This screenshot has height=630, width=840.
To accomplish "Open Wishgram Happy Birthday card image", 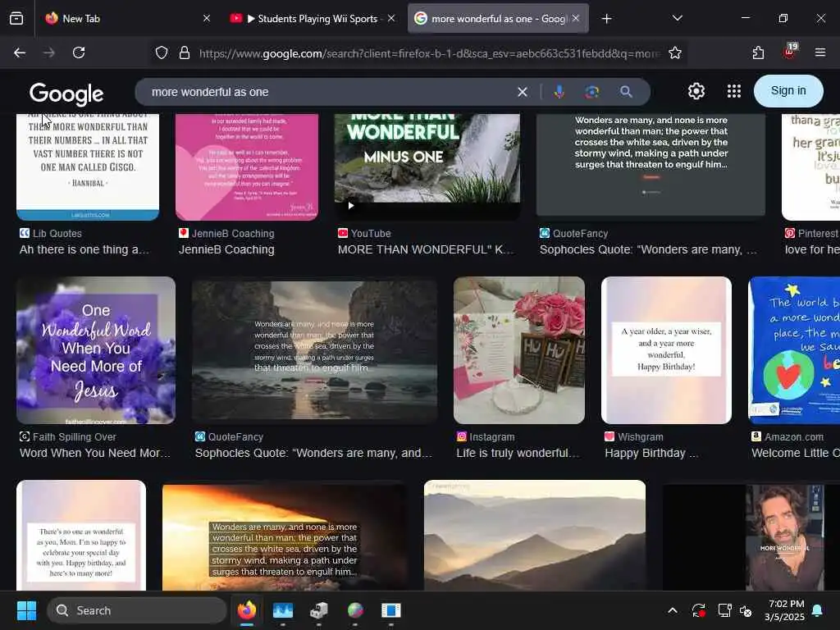I will [x=666, y=350].
